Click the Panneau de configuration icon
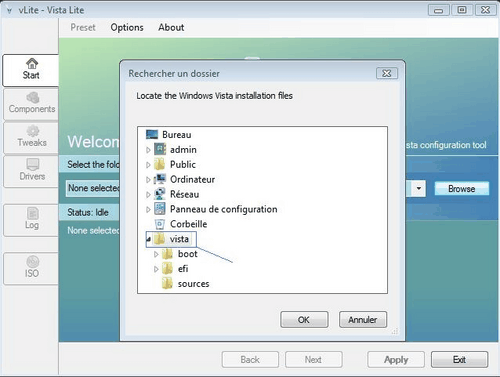Screen dimensions: 500x377 pyautogui.click(x=160, y=209)
